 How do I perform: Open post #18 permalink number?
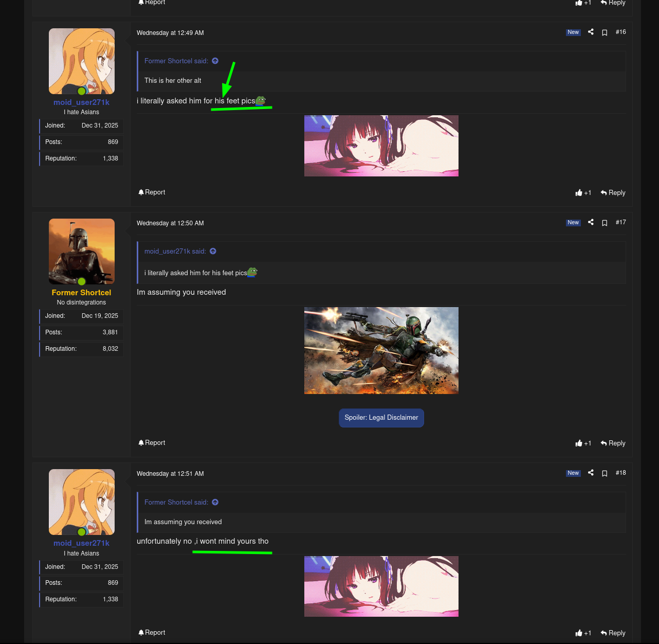pyautogui.click(x=620, y=473)
